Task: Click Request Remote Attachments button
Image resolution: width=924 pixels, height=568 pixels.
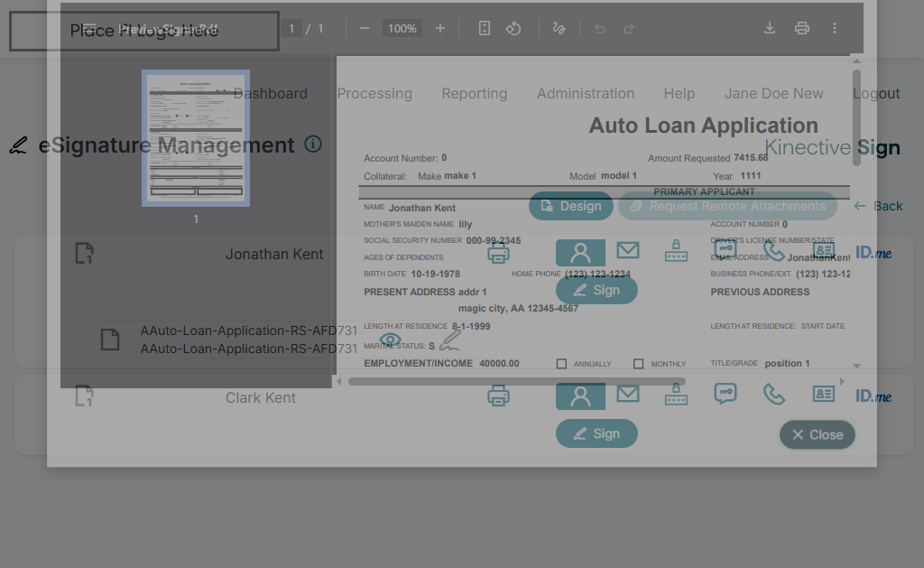Action: pos(728,206)
